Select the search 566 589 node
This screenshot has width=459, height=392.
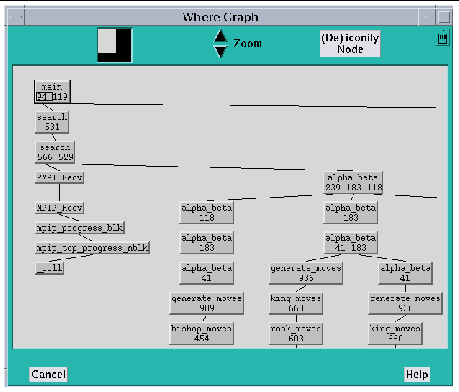(55, 152)
